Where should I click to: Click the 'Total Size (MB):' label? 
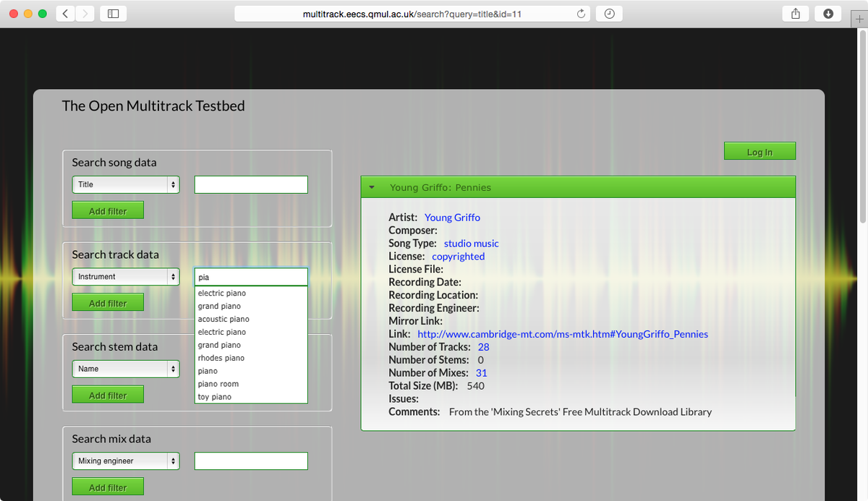(x=423, y=386)
